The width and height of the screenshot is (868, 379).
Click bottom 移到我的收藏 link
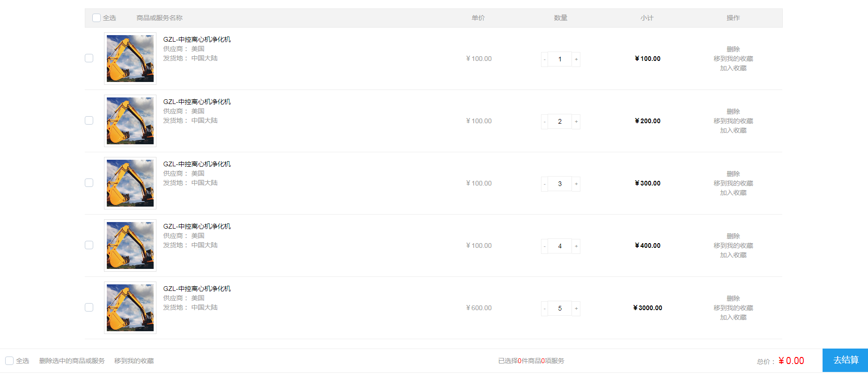pyautogui.click(x=134, y=361)
